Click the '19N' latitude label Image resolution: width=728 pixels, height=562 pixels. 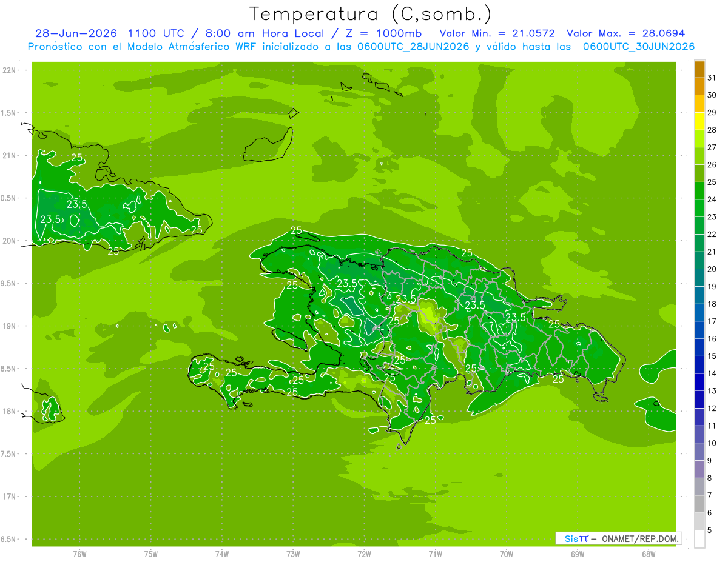[10, 326]
